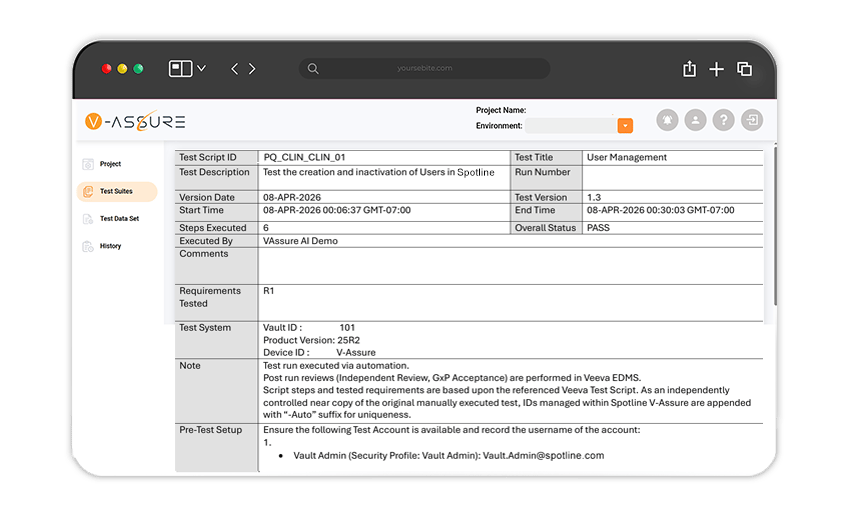The height and width of the screenshot is (520, 850).
Task: Click the Comments label cell
Action: tap(216, 266)
